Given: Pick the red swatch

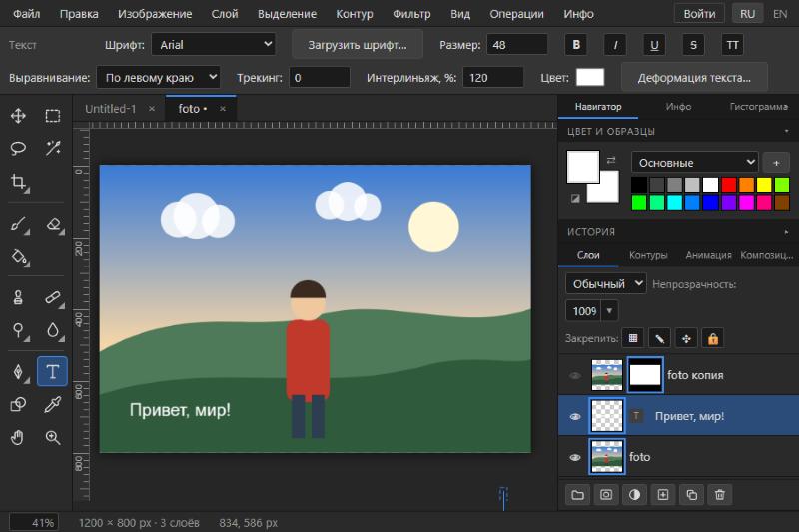Looking at the screenshot, I should [729, 185].
